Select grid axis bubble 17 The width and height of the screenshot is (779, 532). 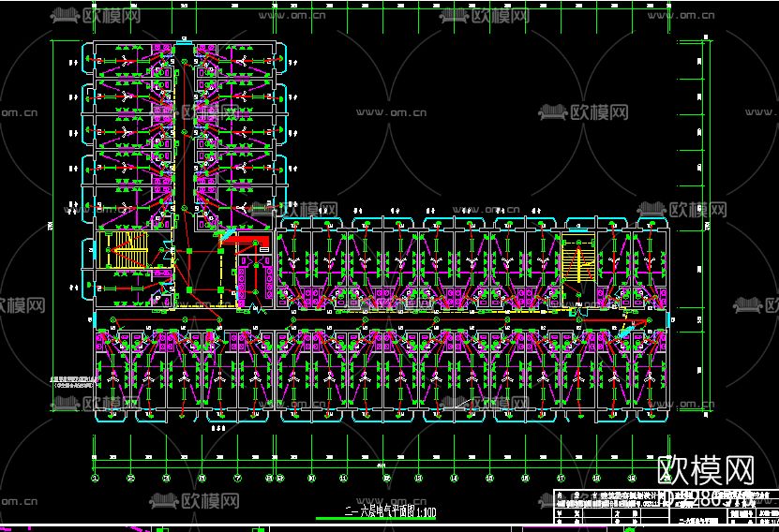pos(561,478)
